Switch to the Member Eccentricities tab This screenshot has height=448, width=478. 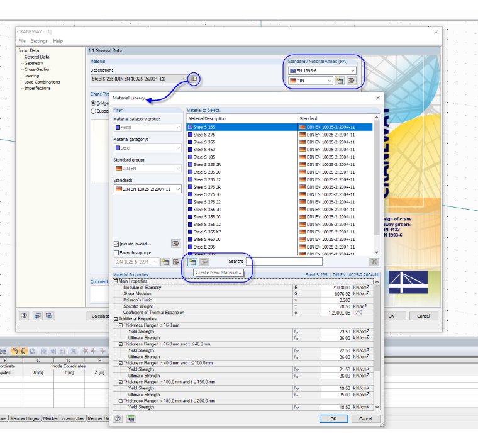64,418
